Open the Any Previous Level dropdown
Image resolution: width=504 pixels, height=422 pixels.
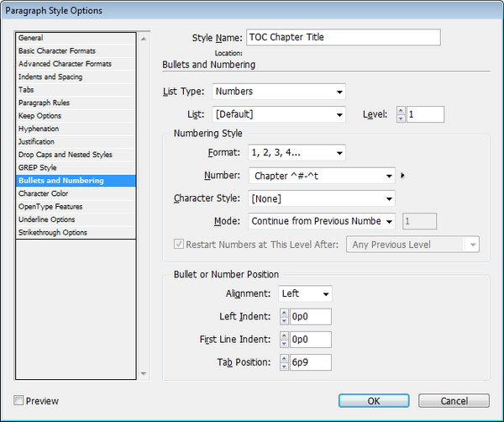click(412, 245)
